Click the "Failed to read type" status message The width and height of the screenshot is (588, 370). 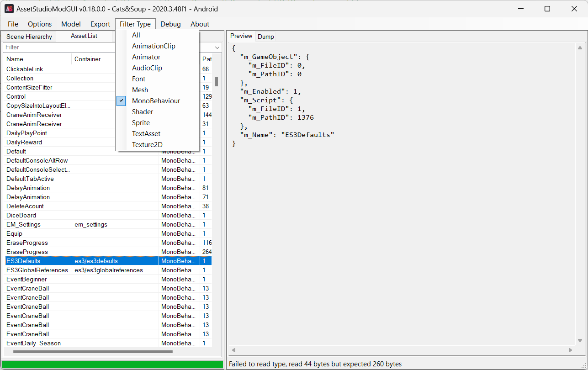pyautogui.click(x=315, y=364)
